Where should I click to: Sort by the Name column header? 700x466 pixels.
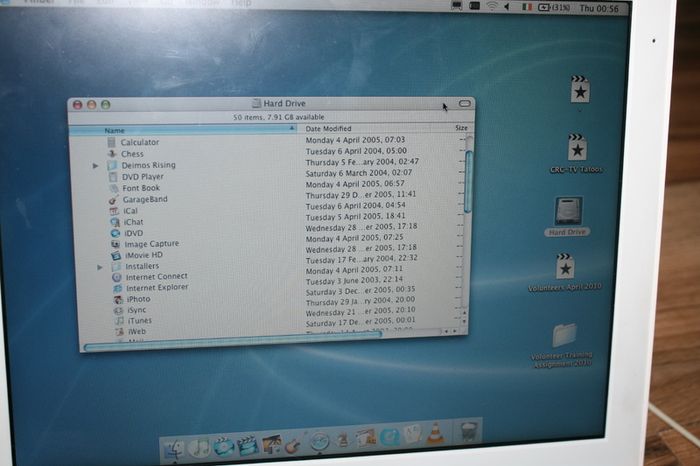point(183,130)
